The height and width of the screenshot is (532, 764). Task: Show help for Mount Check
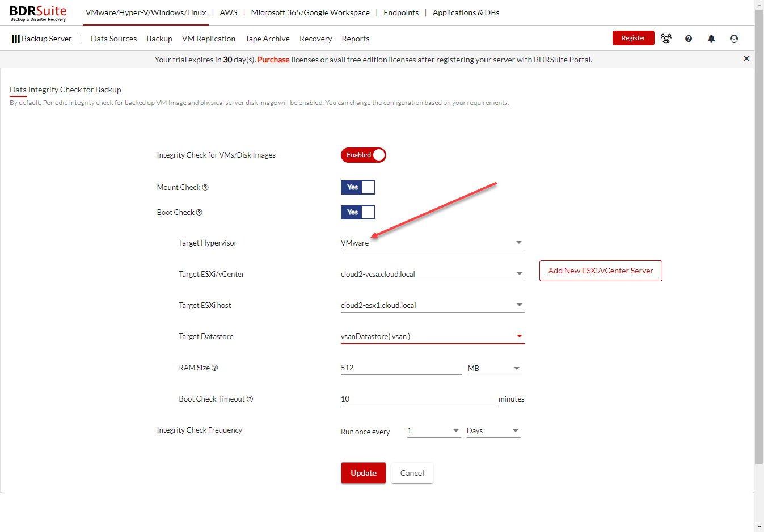(205, 188)
